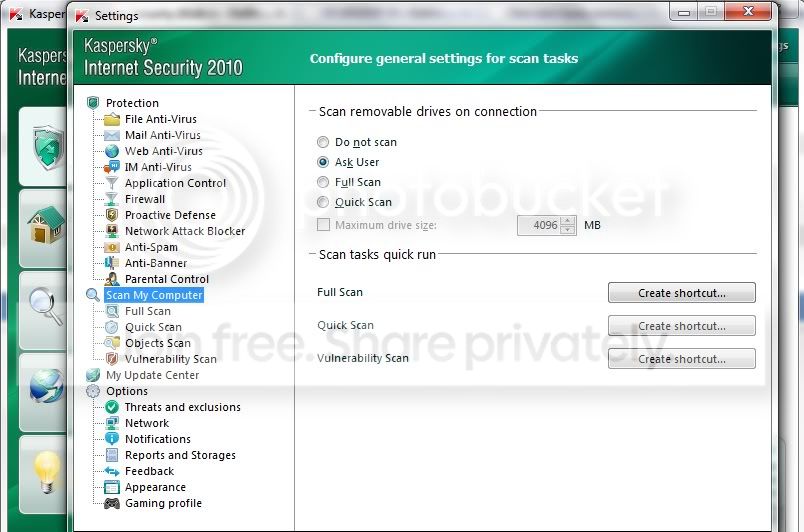Select the Protection tree label
Screen dimensions: 804x532
[132, 103]
